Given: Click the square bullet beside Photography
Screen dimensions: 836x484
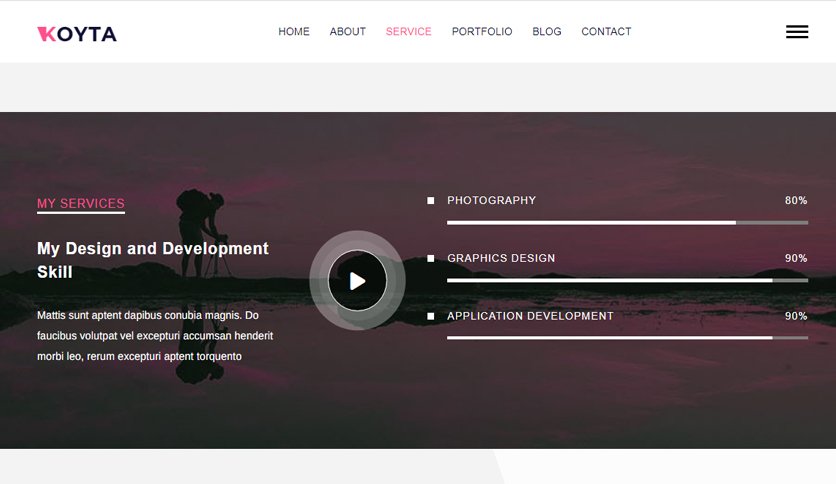Looking at the screenshot, I should click(430, 200).
